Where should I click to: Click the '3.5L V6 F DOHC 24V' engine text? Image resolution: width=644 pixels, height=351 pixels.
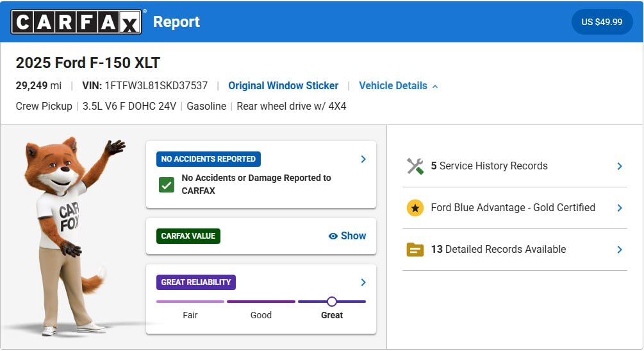[129, 106]
